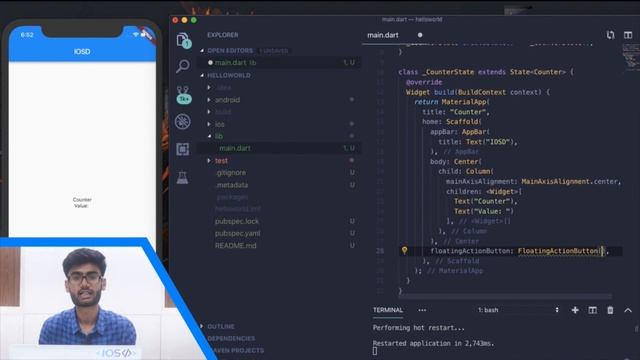
Task: Expand the .idea folder
Action: 209,87
